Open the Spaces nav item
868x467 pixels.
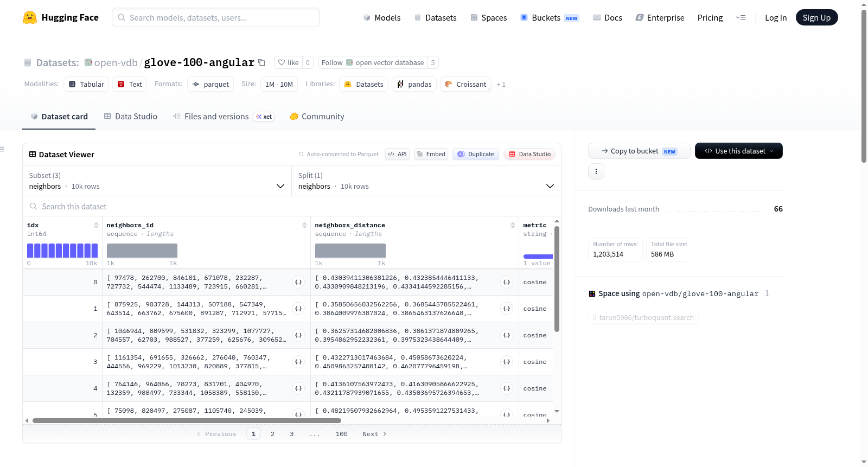489,17
